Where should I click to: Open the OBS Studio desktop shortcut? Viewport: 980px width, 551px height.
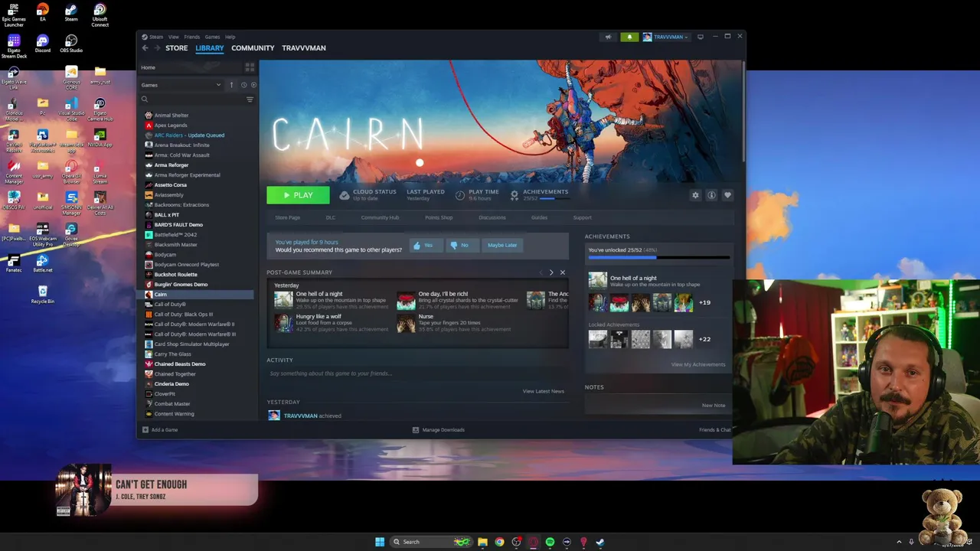tap(71, 44)
